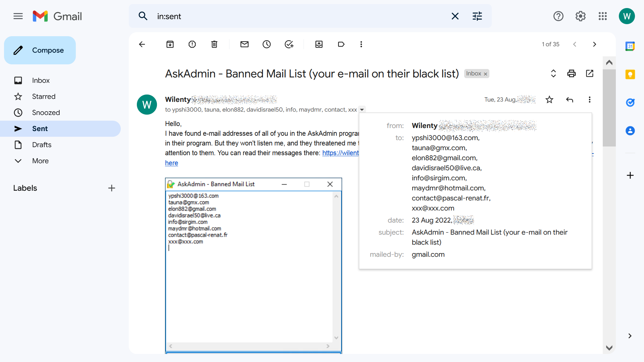Open the Starred folder
This screenshot has height=362, width=644.
pyautogui.click(x=44, y=97)
